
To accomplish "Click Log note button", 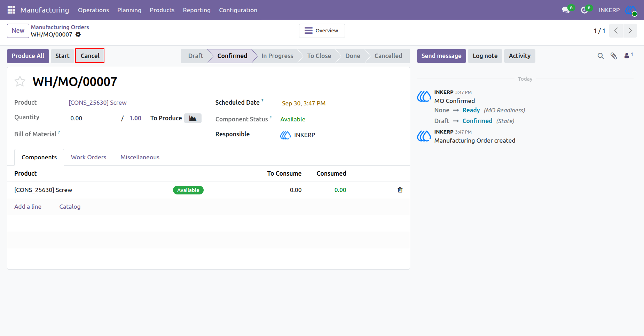I will pos(485,56).
